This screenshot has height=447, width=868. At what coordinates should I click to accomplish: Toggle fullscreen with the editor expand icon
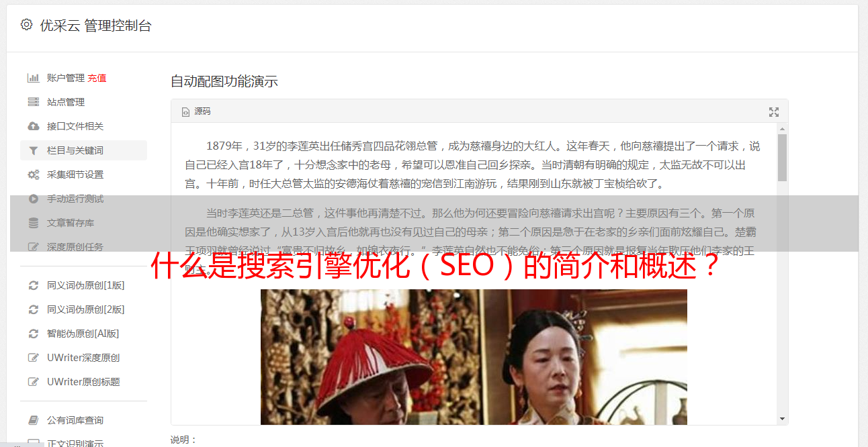coord(774,112)
